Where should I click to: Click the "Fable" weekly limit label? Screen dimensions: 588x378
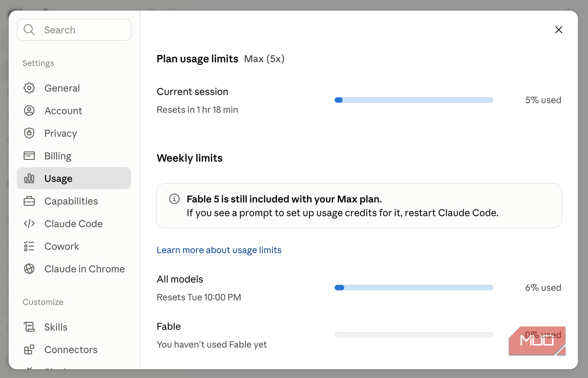point(169,326)
